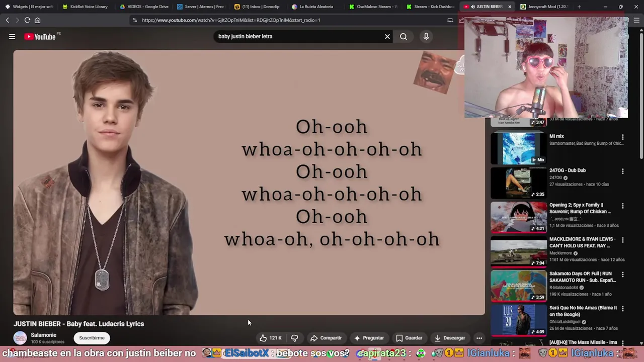Open the Salamonie channel name link
The height and width of the screenshot is (362, 644).
tap(44, 335)
